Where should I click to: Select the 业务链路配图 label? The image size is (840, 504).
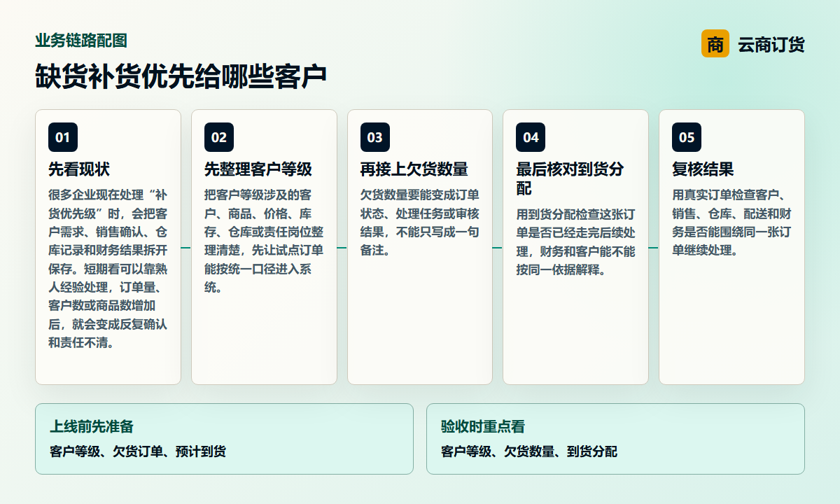(x=81, y=41)
